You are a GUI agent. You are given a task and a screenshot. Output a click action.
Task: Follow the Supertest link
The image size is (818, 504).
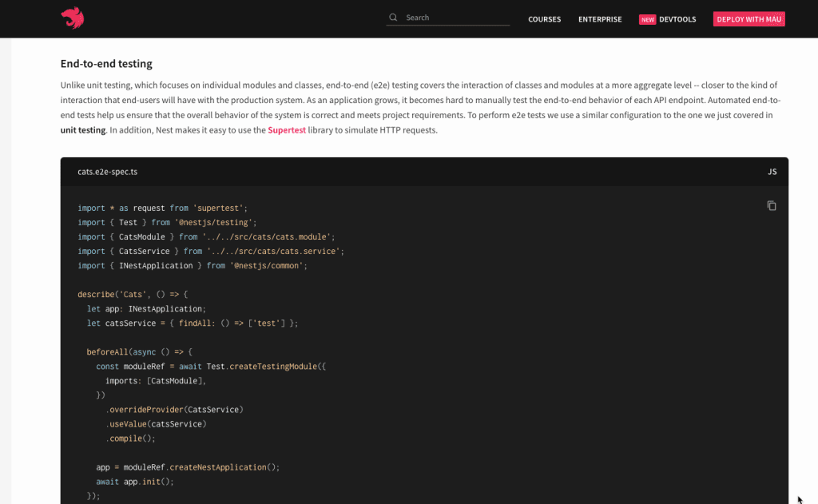click(x=287, y=130)
